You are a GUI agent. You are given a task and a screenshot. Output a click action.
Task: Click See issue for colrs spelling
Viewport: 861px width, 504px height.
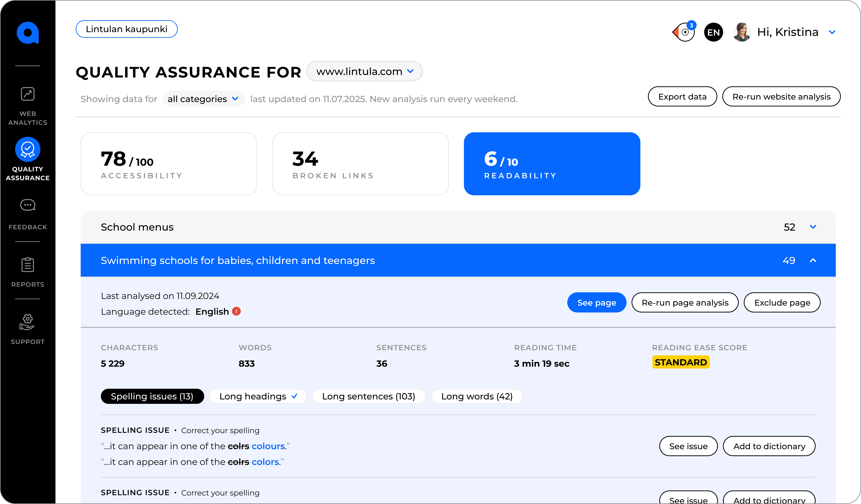[x=688, y=446]
